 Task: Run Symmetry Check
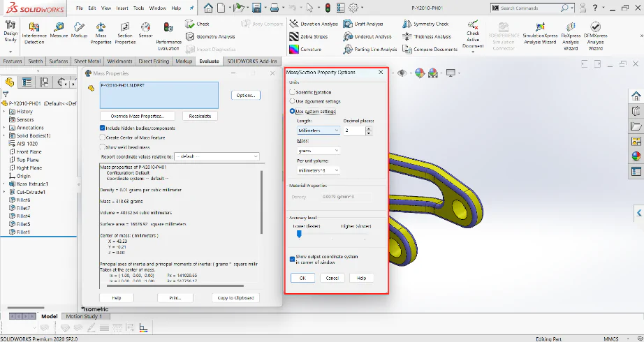[425, 24]
